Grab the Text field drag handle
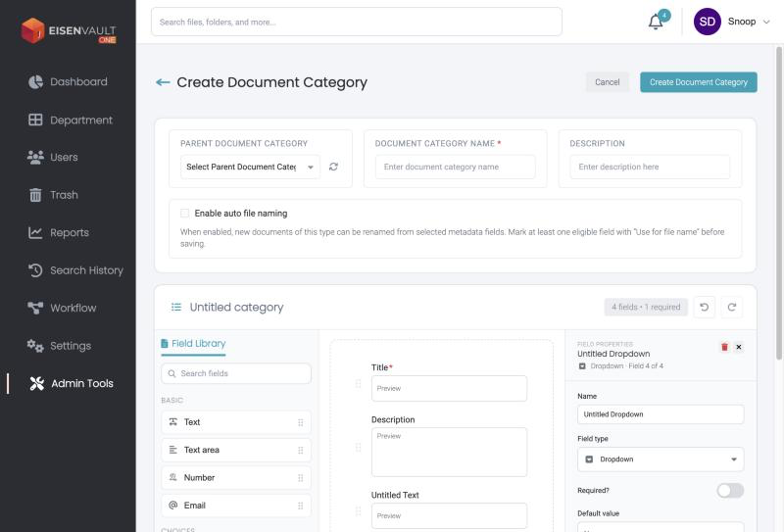 click(x=301, y=422)
